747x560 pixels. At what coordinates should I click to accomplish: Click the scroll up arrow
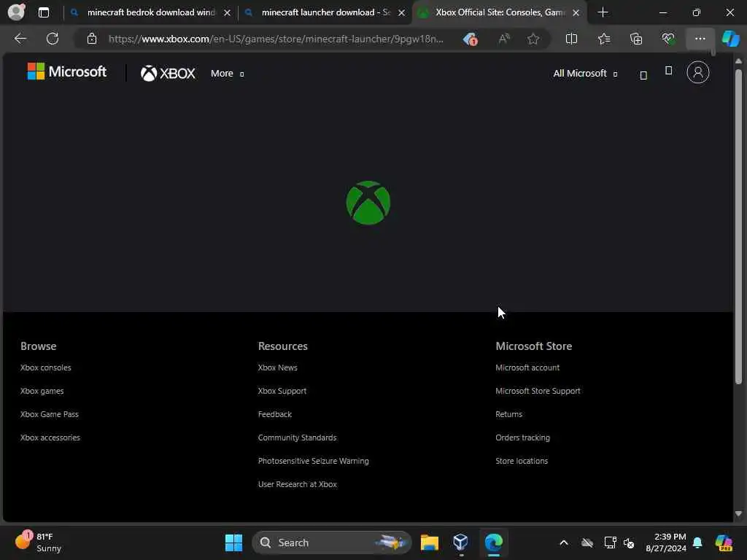738,61
